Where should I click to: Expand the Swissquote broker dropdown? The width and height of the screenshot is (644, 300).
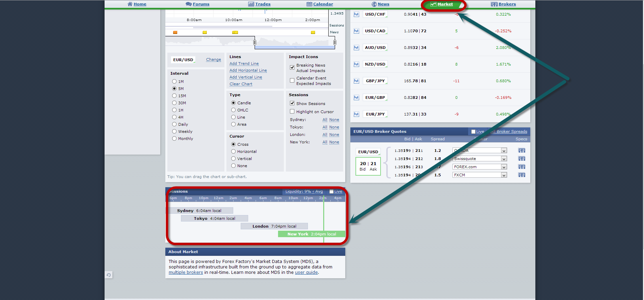coord(504,159)
